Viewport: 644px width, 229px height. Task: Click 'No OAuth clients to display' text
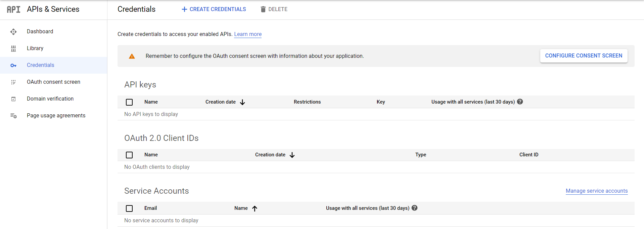click(157, 167)
